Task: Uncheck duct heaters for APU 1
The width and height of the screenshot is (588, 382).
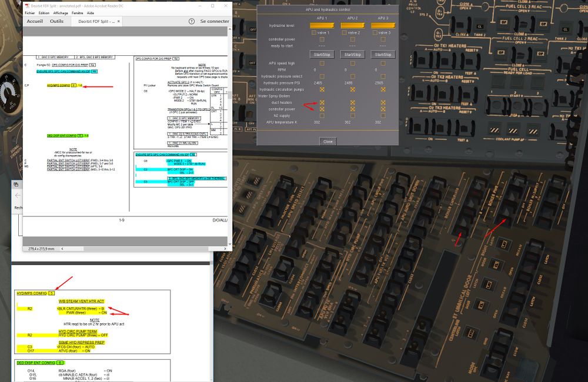Action: coord(322,102)
